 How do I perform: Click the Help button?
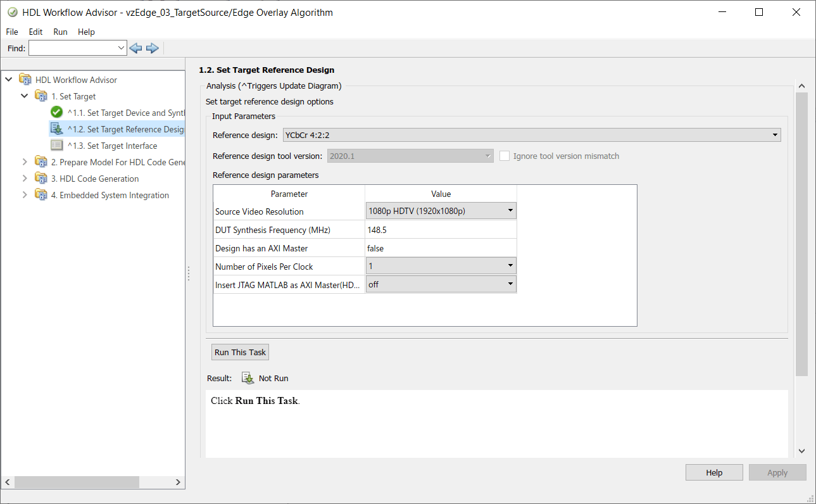click(714, 472)
